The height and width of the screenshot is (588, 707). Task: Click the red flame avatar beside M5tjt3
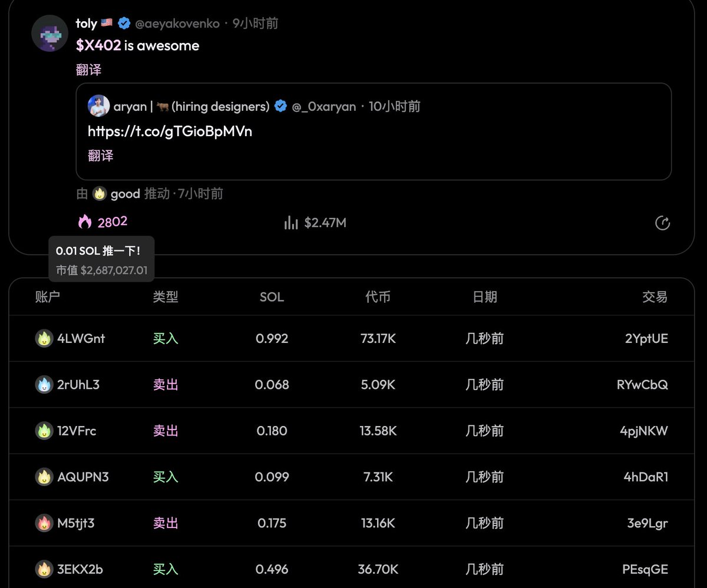pyautogui.click(x=44, y=523)
